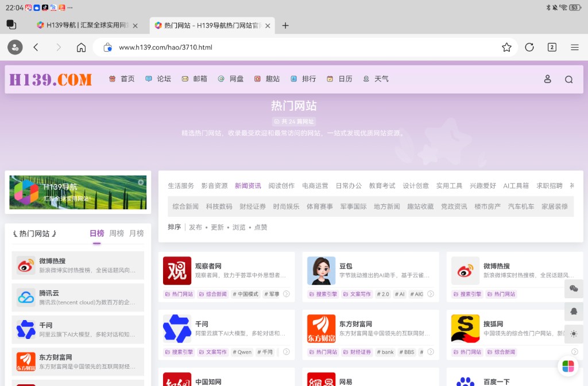Open a new tab with plus icon

point(285,25)
